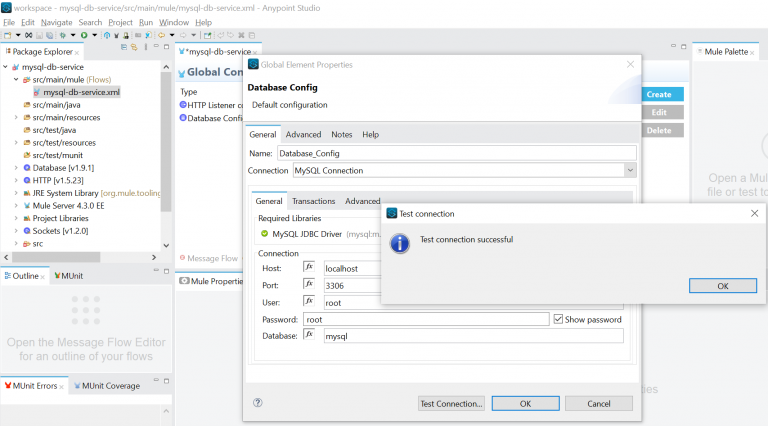
Task: Click the fx expression icon beside Host
Action: point(309,268)
